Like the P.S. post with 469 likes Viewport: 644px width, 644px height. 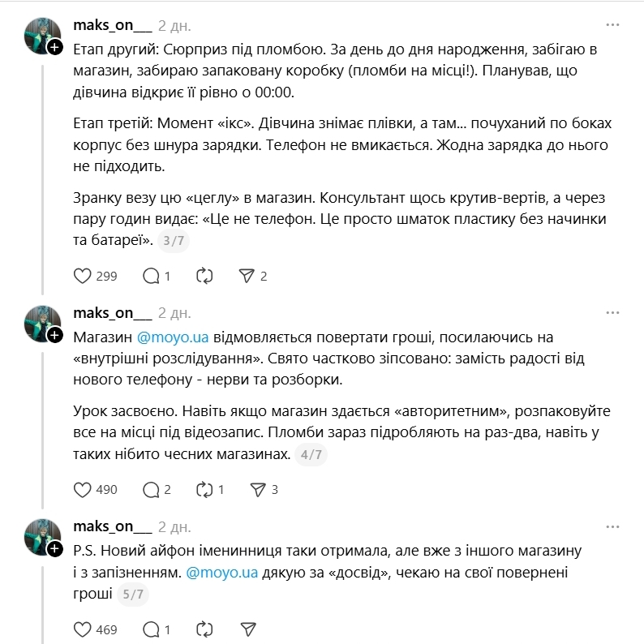coord(83,629)
